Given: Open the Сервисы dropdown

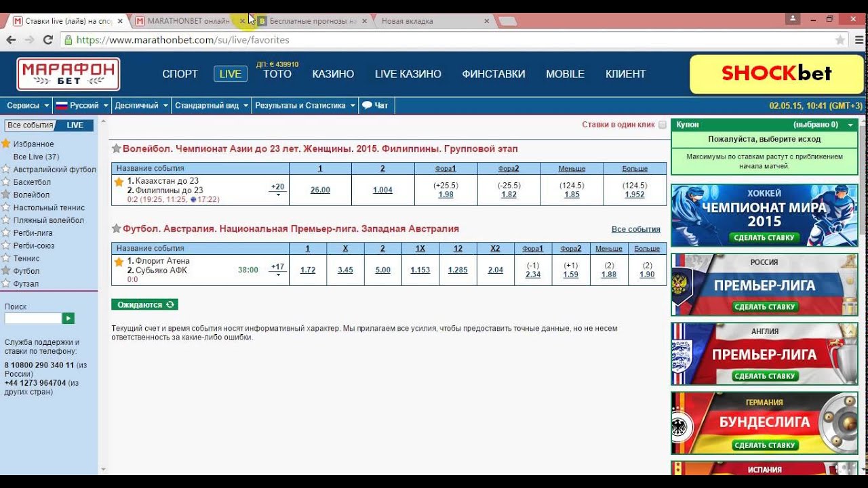Looking at the screenshot, I should (x=28, y=106).
